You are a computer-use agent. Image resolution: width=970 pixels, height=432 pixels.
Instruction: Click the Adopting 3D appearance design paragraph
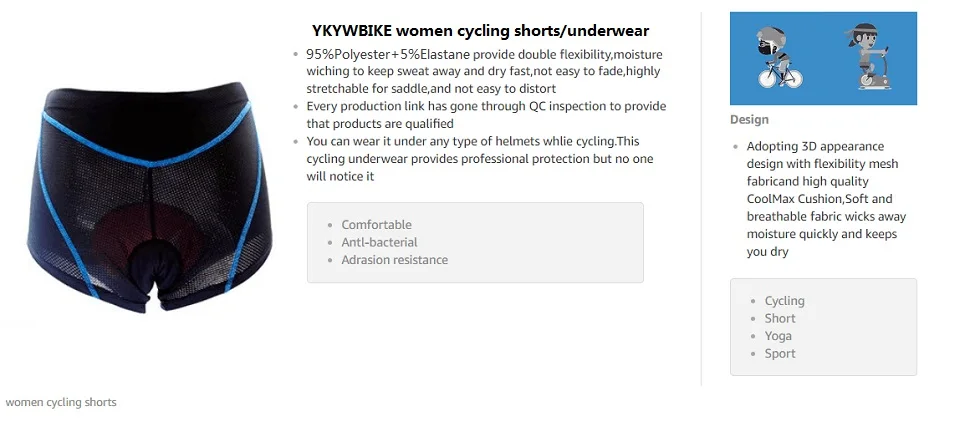coord(826,199)
